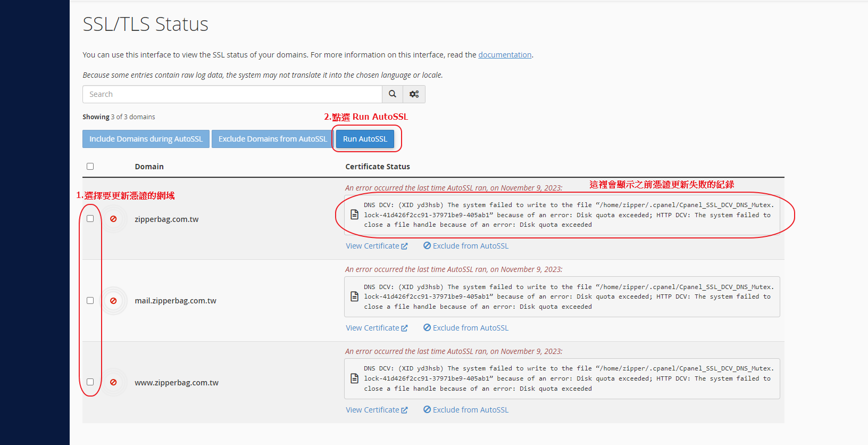868x445 pixels.
Task: Tick the select-all checkbox in the table header
Action: point(90,167)
